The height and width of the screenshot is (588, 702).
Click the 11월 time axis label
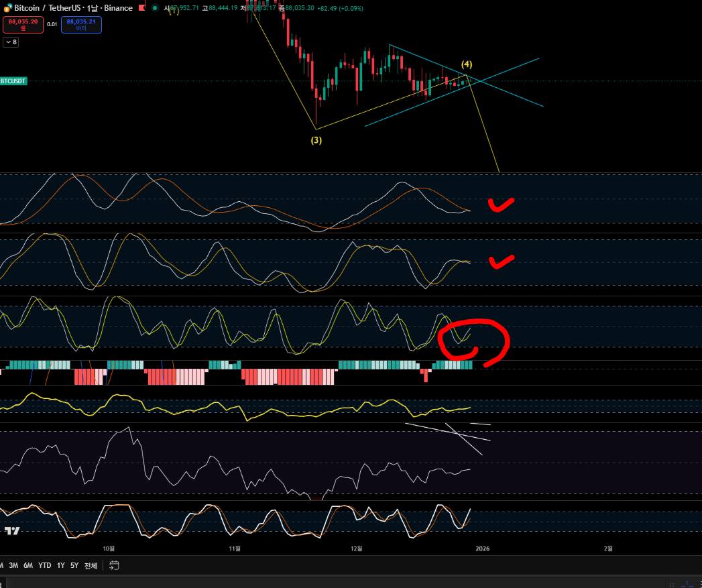click(x=235, y=548)
